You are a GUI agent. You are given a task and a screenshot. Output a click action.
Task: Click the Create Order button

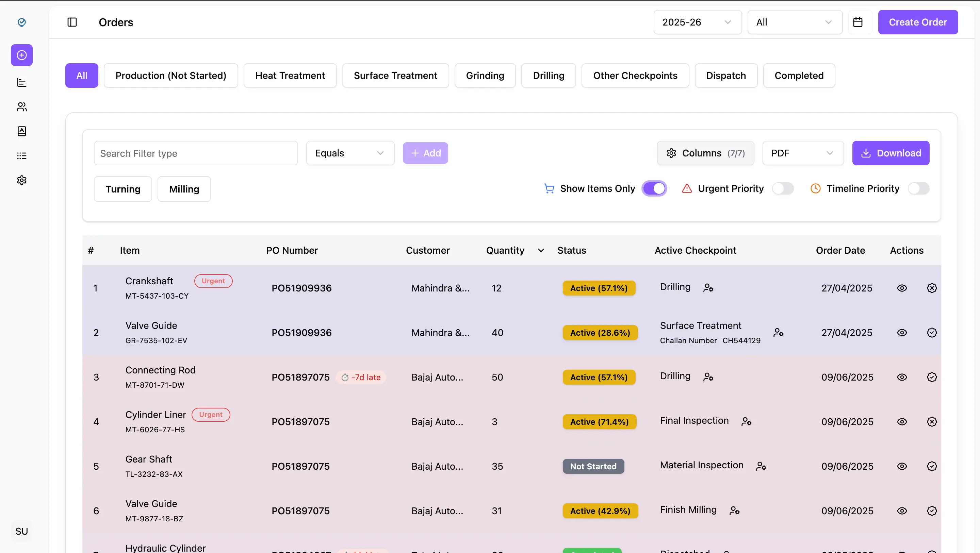917,22
